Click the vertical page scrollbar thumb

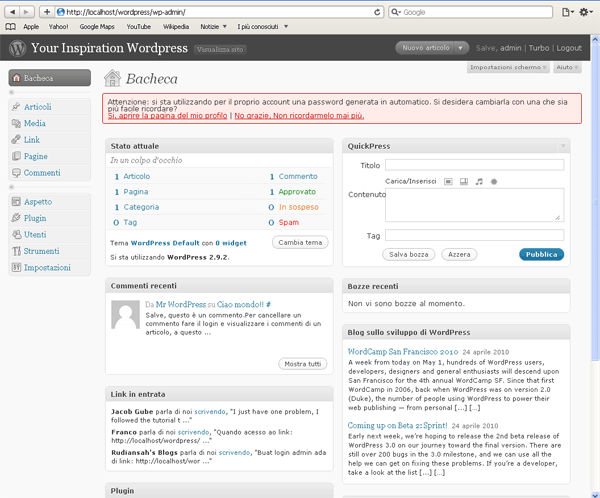pyautogui.click(x=595, y=201)
